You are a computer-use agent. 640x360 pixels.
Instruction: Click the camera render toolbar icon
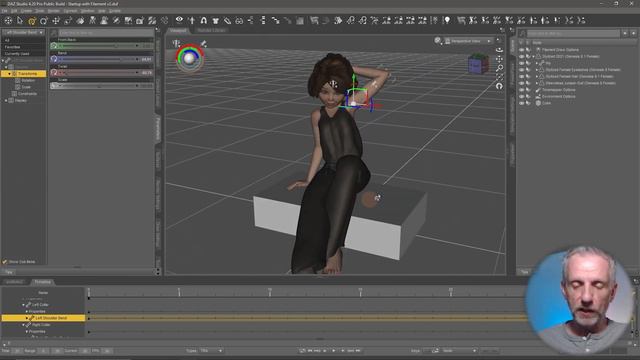click(140, 20)
